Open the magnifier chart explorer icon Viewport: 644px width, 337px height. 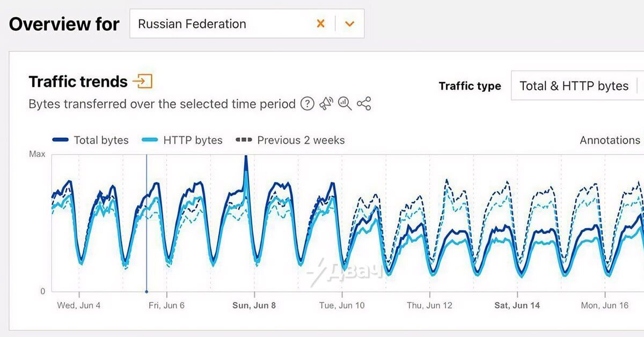click(x=345, y=104)
